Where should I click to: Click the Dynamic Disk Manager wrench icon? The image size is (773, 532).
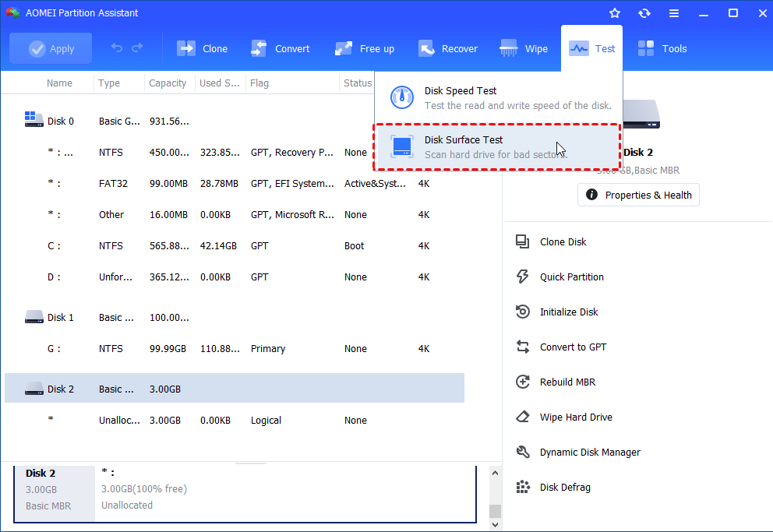(x=523, y=452)
